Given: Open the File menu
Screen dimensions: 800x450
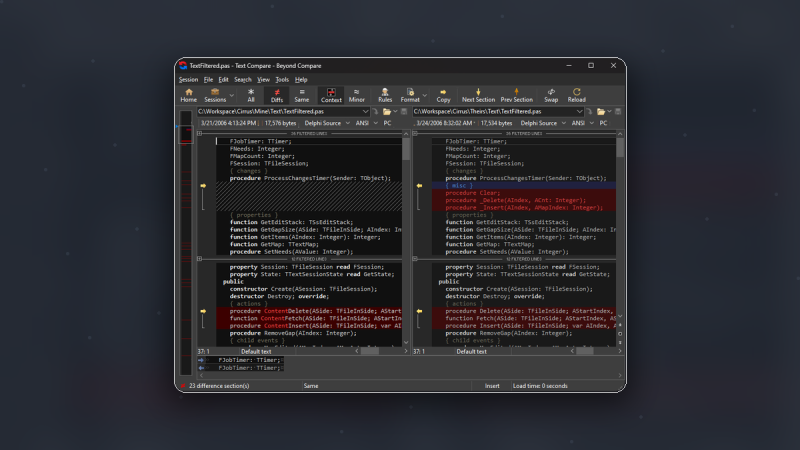Looking at the screenshot, I should coord(208,80).
